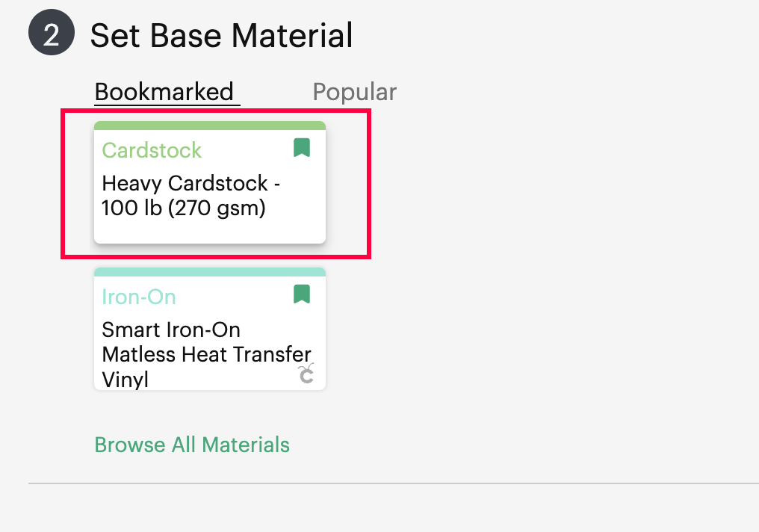Click the Set Base Material heading

pyautogui.click(x=221, y=35)
